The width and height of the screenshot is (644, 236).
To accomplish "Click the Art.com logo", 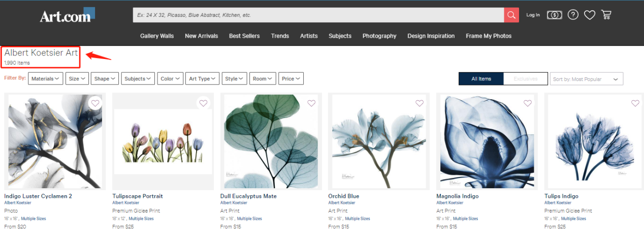I will tap(67, 15).
